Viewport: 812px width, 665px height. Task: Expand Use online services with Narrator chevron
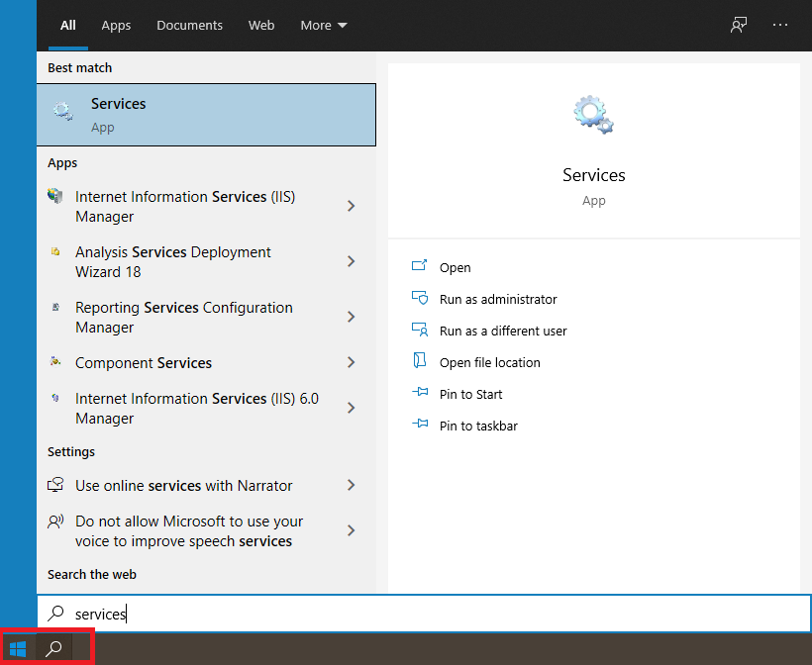(352, 485)
